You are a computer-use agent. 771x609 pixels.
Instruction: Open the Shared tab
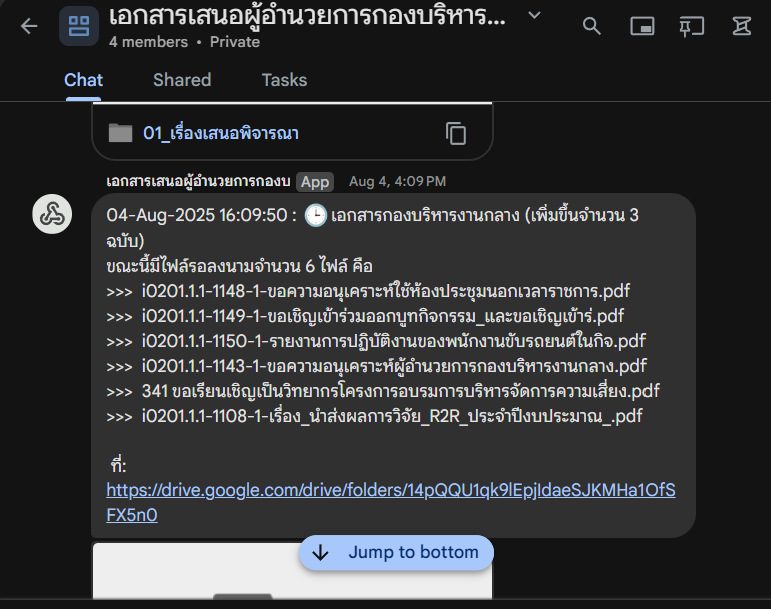point(182,80)
